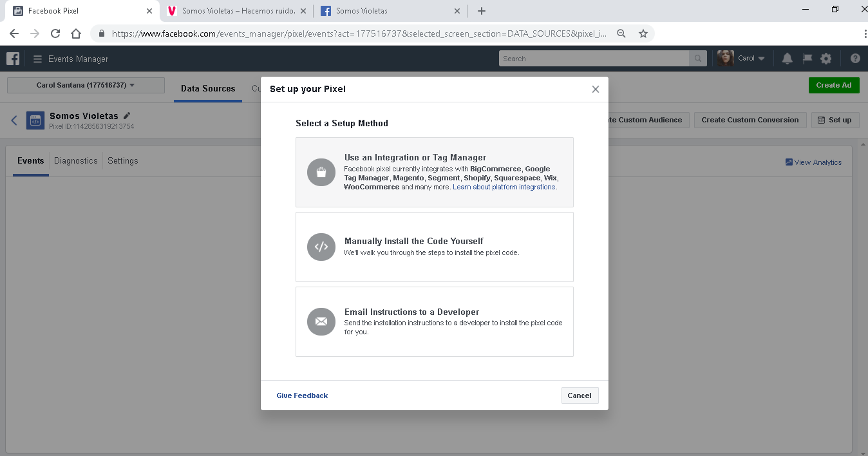Open the Events Manager hamburger menu
868x456 pixels.
click(x=37, y=59)
